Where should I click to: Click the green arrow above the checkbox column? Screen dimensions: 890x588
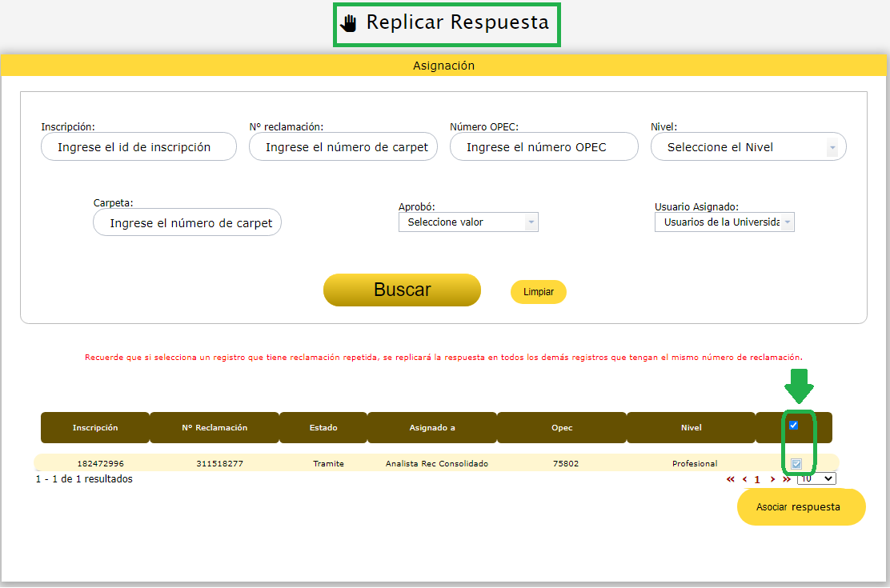tap(798, 386)
